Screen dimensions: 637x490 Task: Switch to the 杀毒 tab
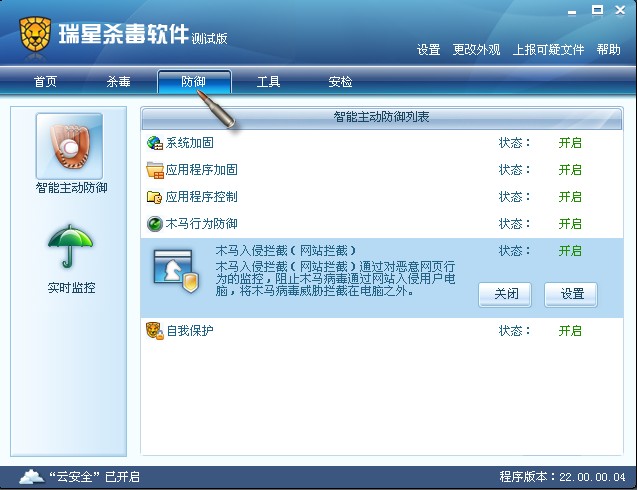click(118, 82)
